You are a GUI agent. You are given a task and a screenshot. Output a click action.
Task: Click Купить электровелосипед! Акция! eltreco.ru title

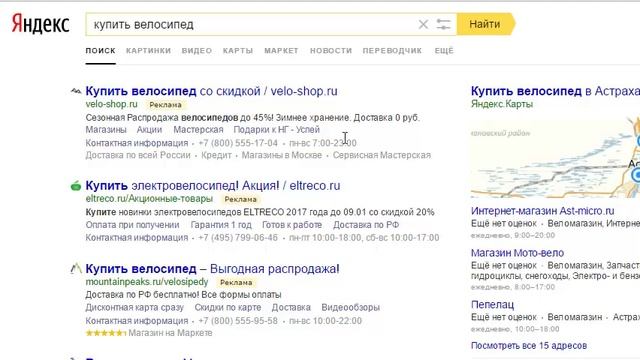[213, 186]
